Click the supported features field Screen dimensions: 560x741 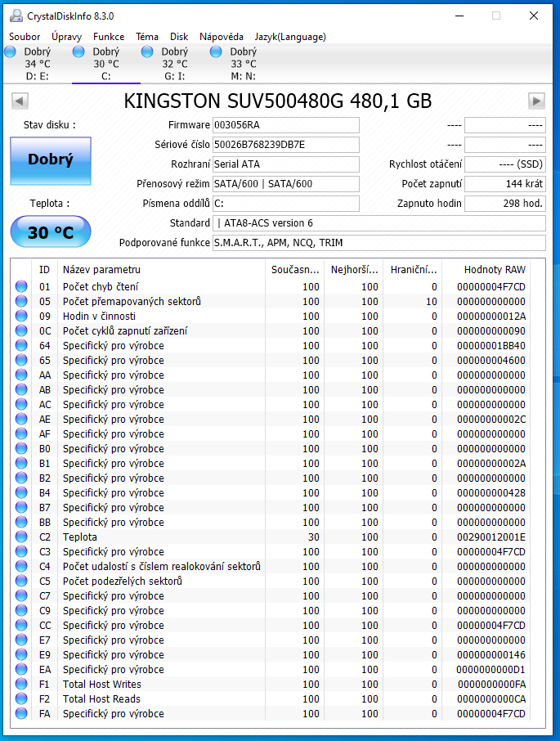pos(379,243)
